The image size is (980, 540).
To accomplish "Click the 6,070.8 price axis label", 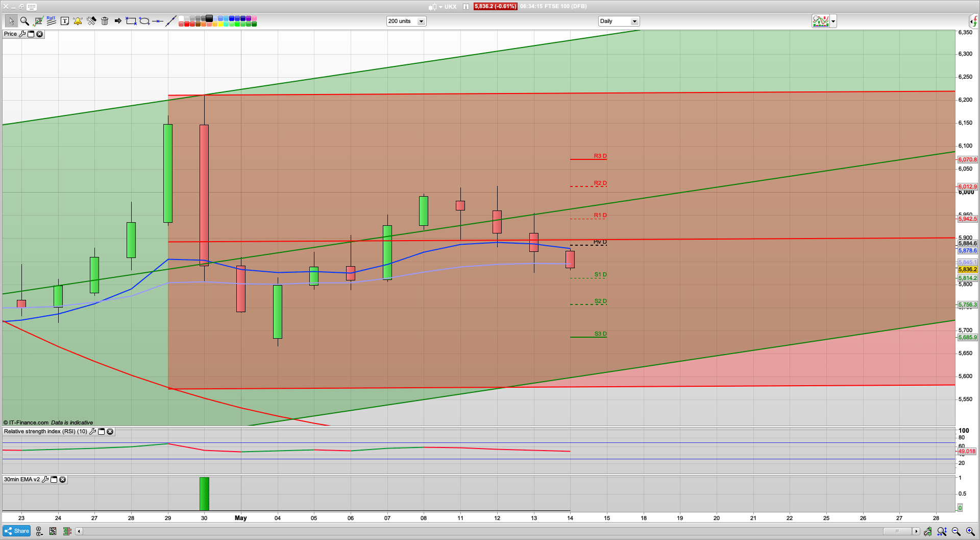I will (x=967, y=160).
